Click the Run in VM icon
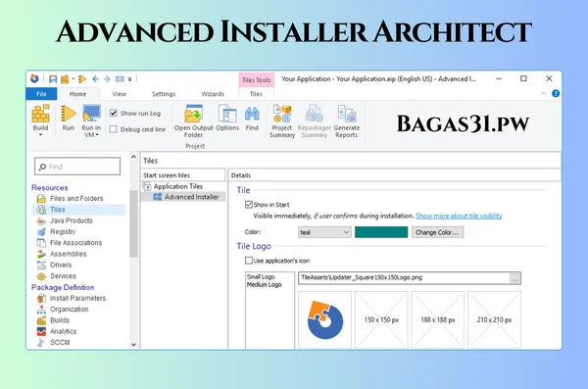Screen dimensions: 588x389 (x=91, y=113)
